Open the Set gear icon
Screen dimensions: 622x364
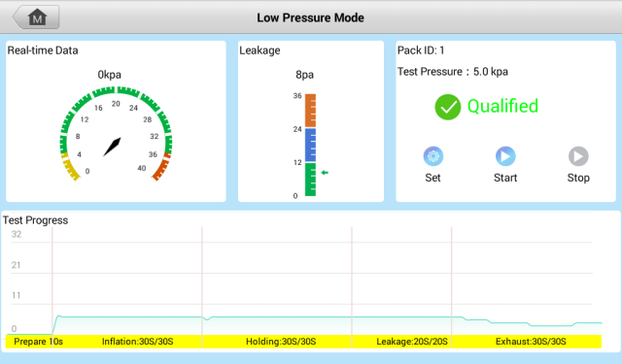pos(433,156)
